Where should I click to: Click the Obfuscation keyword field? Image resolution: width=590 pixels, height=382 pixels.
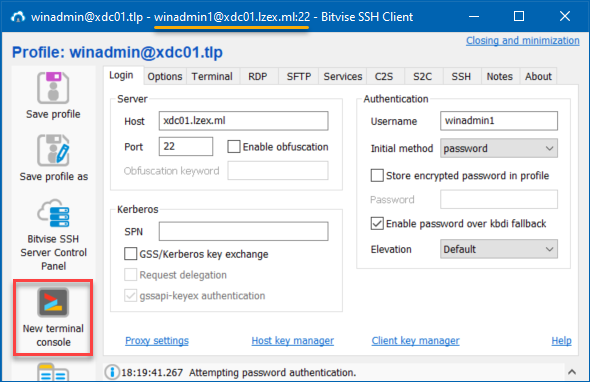point(278,170)
